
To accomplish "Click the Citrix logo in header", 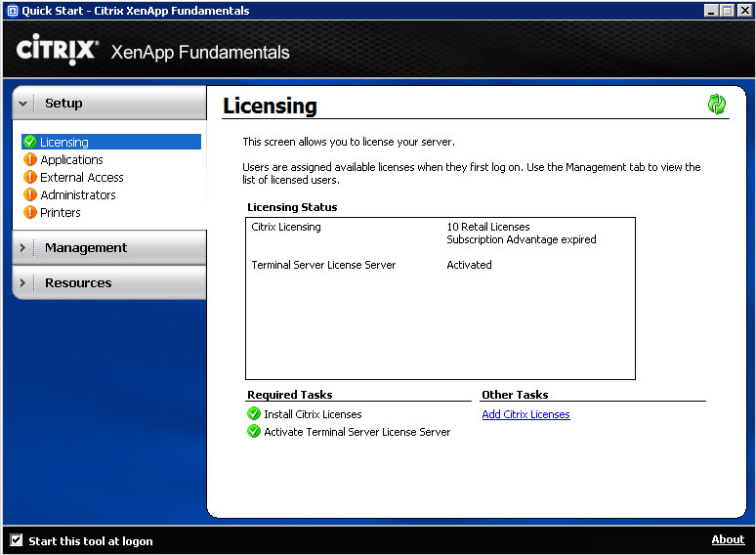I will coord(57,50).
